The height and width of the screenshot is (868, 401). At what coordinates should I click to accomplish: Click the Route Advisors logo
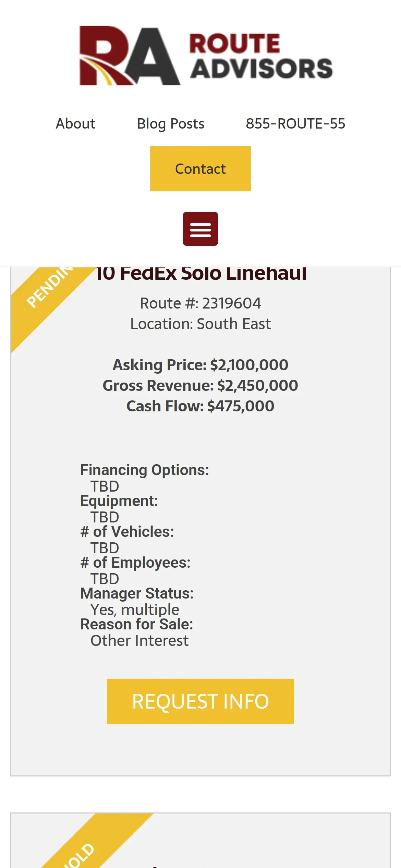coord(206,56)
